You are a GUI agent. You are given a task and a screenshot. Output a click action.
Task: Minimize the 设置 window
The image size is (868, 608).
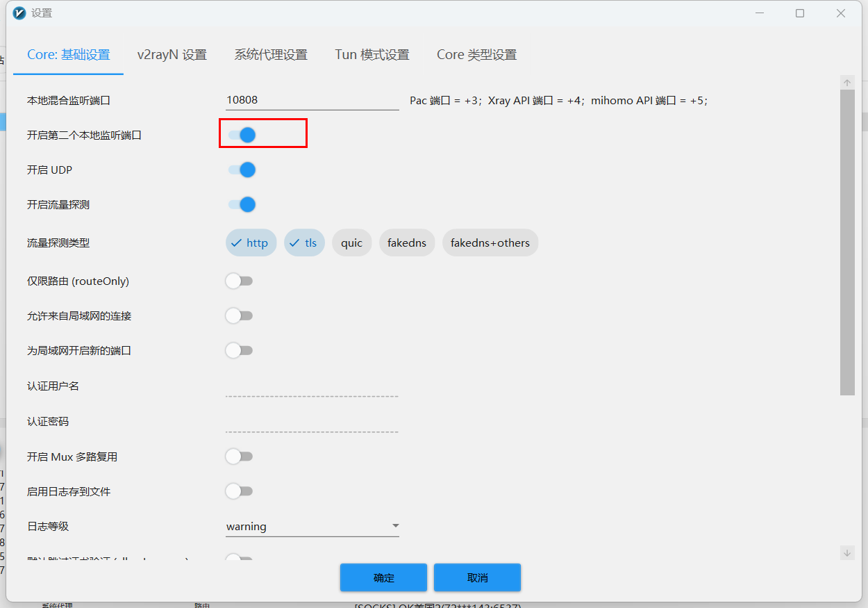[759, 13]
